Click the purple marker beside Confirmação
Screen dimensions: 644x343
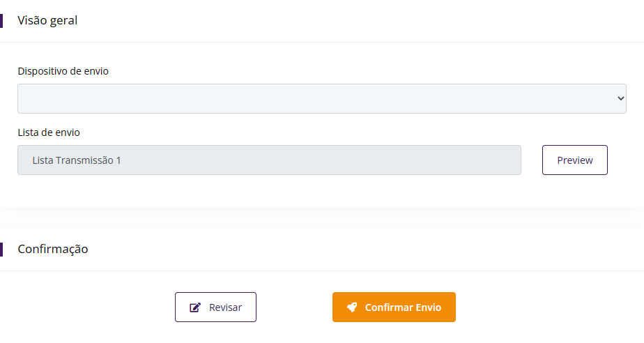click(x=1, y=249)
